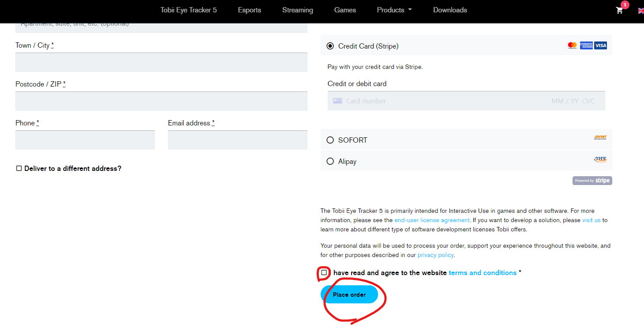Select SOFORT payment method
The width and height of the screenshot is (644, 329).
[330, 140]
